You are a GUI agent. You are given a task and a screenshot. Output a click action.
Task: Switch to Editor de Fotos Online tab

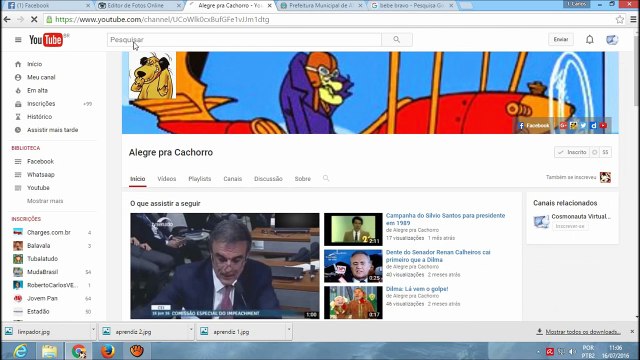139,6
